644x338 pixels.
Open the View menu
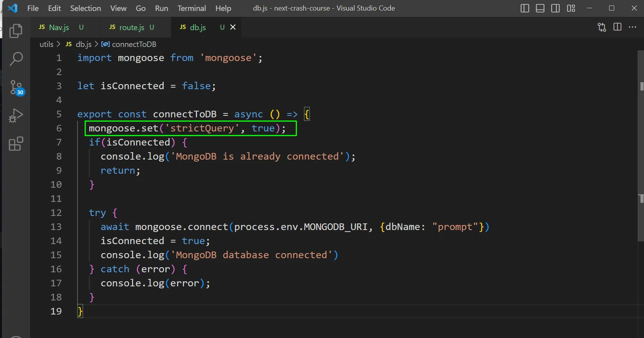pyautogui.click(x=118, y=8)
